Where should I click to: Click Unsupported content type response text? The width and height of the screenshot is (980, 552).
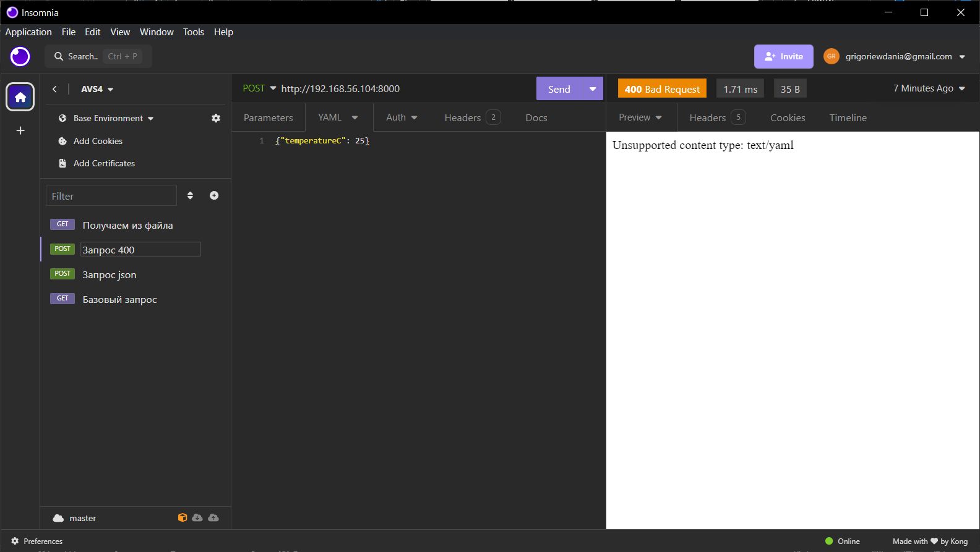(703, 145)
